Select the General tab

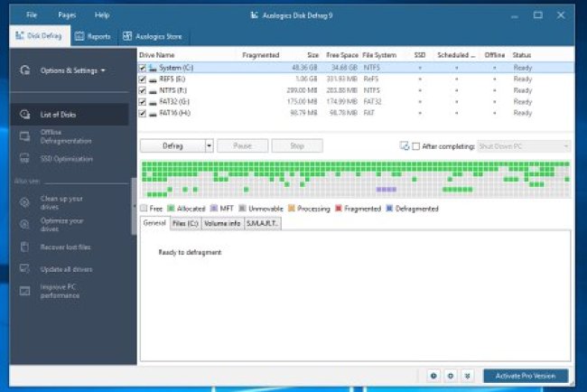[154, 223]
